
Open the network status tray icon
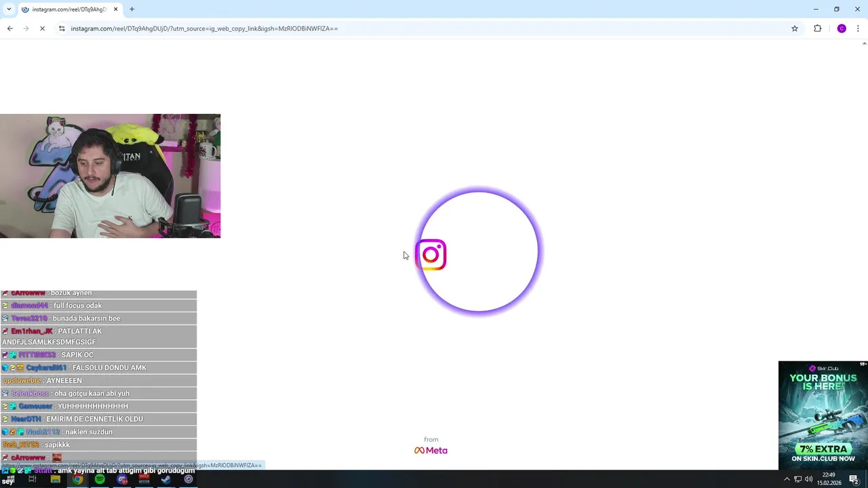(x=798, y=479)
